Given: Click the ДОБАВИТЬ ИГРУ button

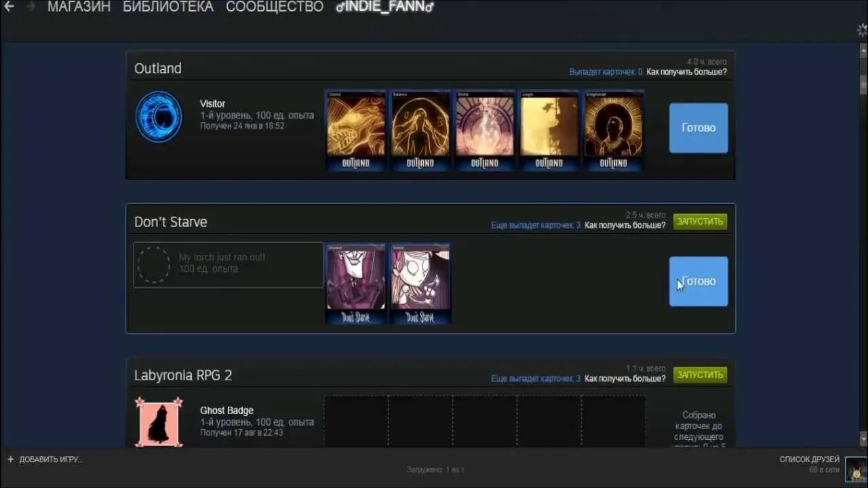Looking at the screenshot, I should pos(45,460).
